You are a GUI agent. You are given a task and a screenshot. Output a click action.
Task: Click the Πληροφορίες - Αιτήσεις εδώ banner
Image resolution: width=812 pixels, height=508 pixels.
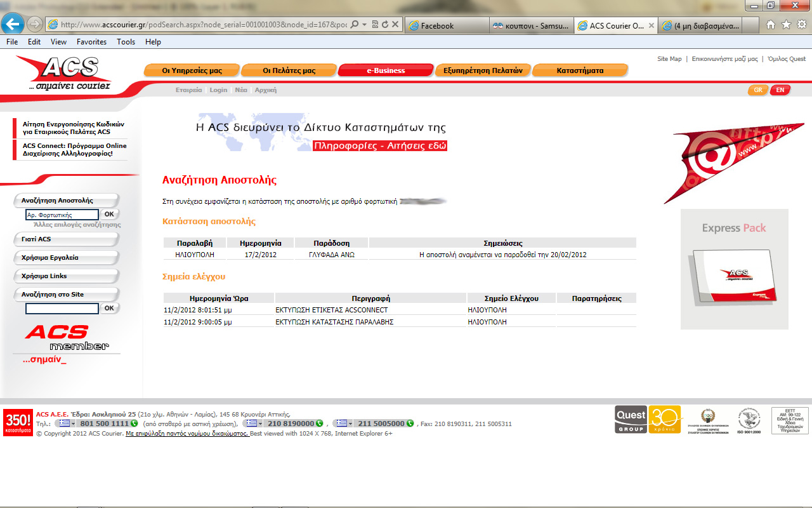380,146
